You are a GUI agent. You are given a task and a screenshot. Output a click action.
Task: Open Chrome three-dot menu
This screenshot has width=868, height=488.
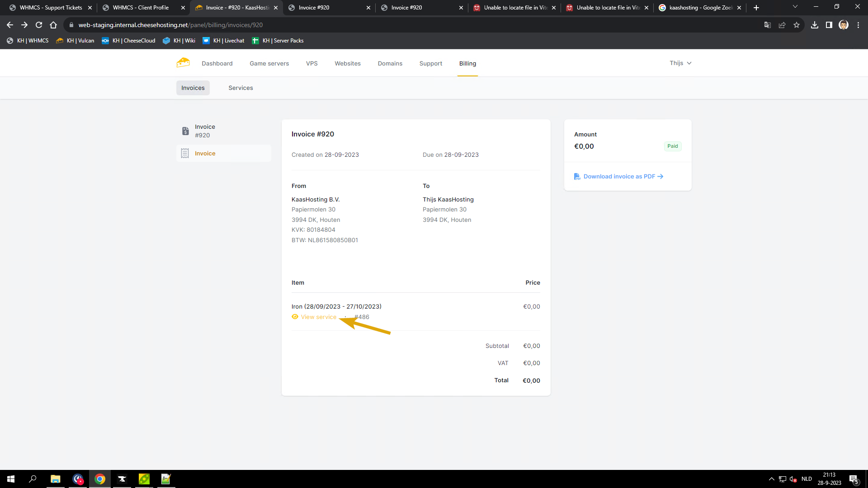[858, 25]
